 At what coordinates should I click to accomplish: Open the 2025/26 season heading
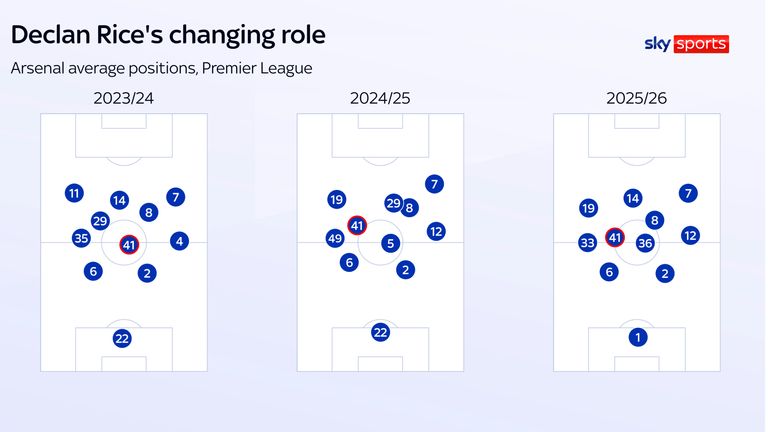[x=636, y=98]
